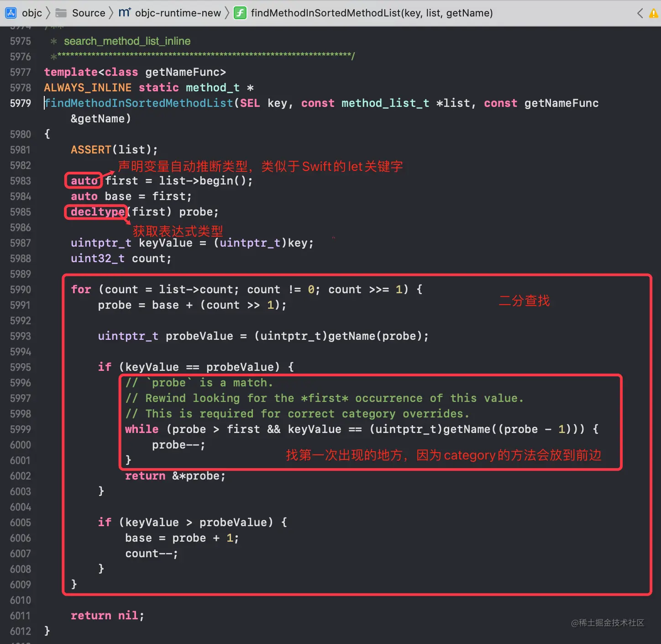Click the decltype keyword
The width and height of the screenshot is (661, 644).
click(98, 212)
